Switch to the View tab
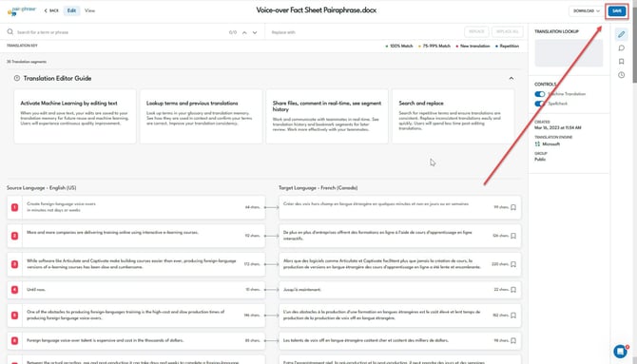This screenshot has height=364, width=637. [x=89, y=10]
